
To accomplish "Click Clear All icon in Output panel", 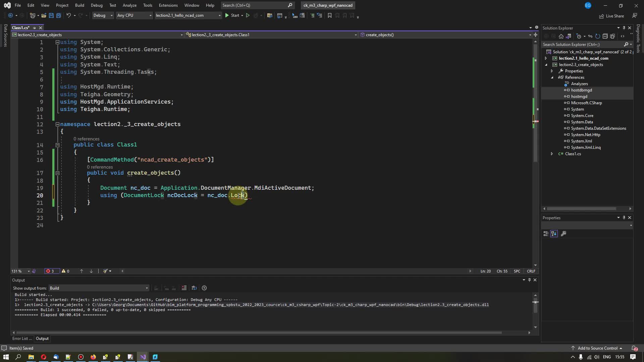I will [x=184, y=288].
